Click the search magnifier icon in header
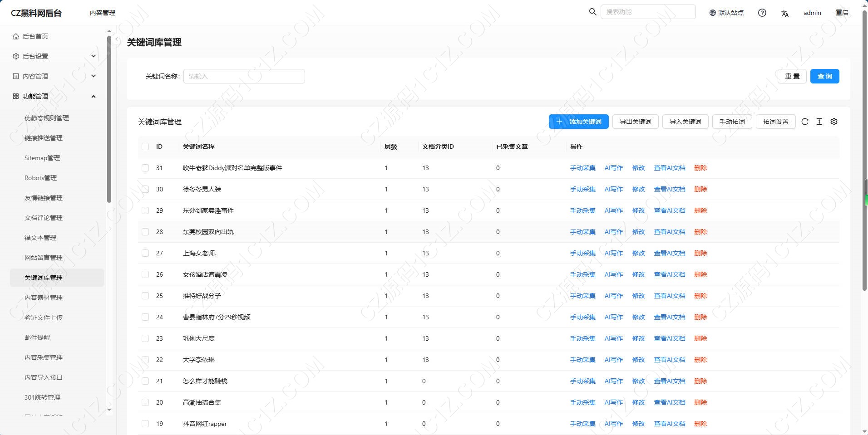The width and height of the screenshot is (868, 435). tap(592, 12)
